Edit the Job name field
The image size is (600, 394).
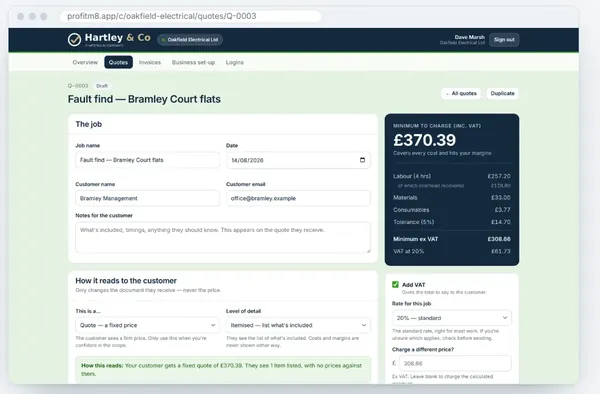147,160
